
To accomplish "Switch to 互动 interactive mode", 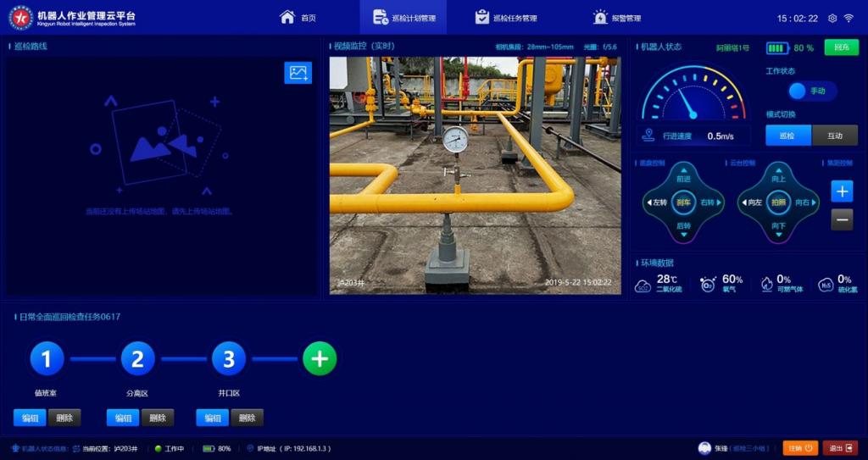I will coord(835,136).
